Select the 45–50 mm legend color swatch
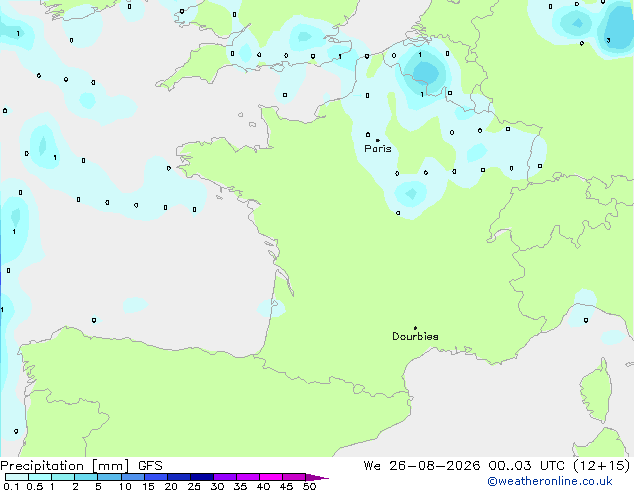This screenshot has width=634, height=490. point(294,477)
